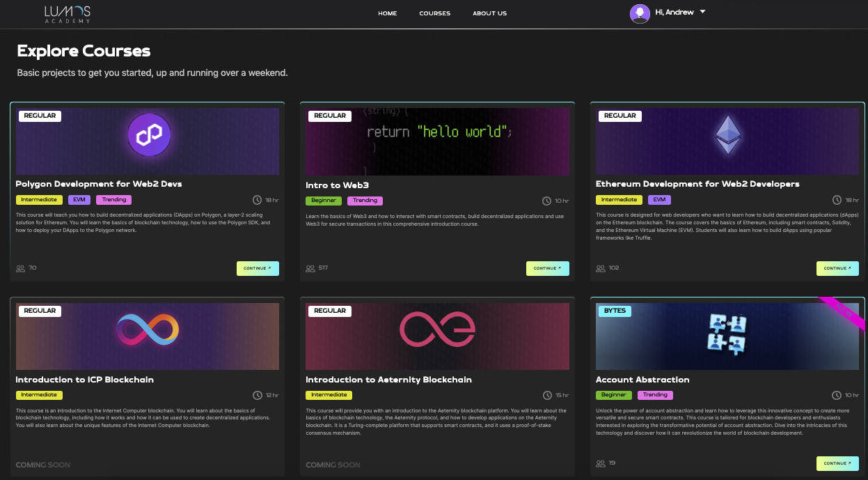This screenshot has width=868, height=480.
Task: Select the EVM tag on the Ethereum card
Action: pos(659,200)
